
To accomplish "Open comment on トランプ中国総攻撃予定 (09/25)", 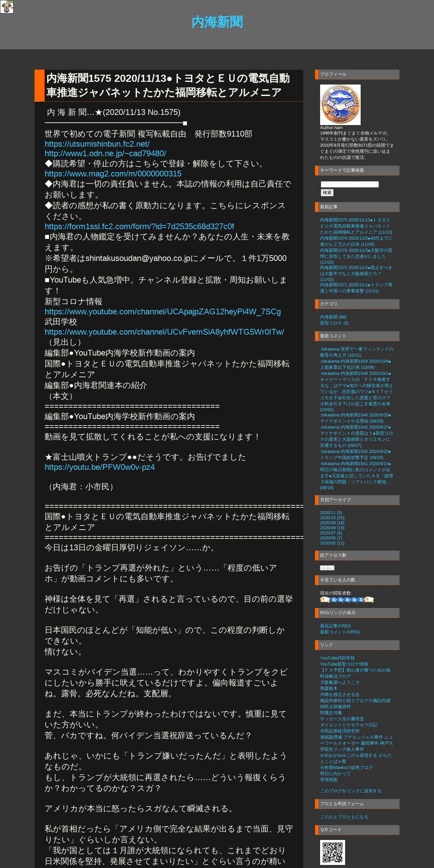I will click(x=356, y=454).
